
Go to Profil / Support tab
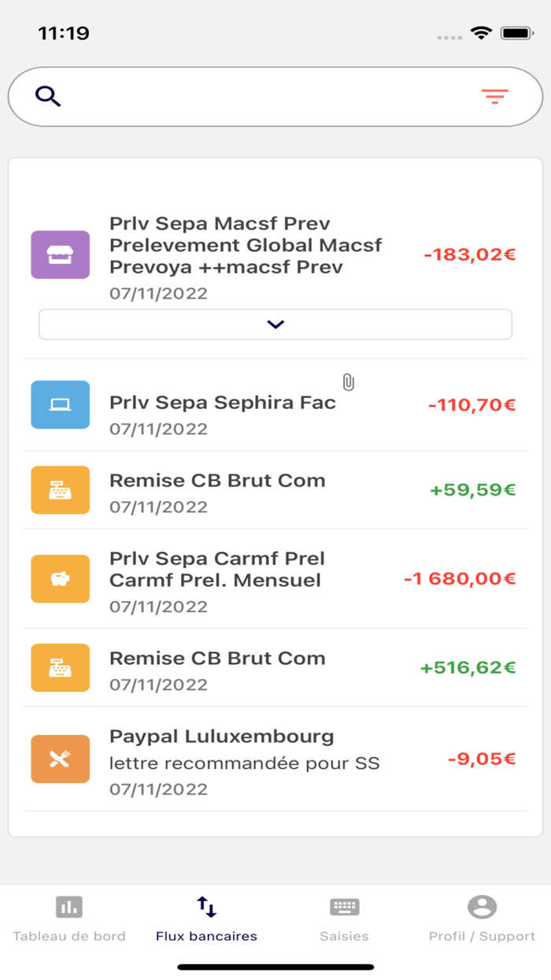(x=482, y=919)
